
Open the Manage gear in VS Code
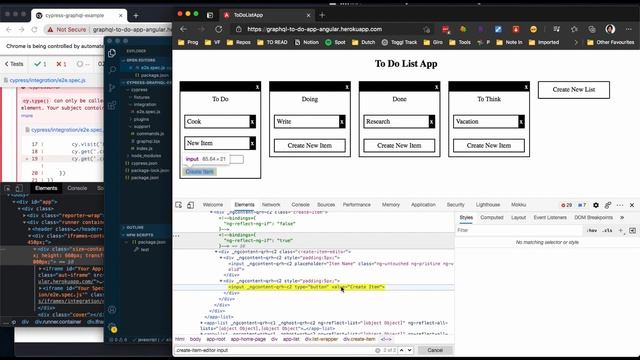[112, 327]
